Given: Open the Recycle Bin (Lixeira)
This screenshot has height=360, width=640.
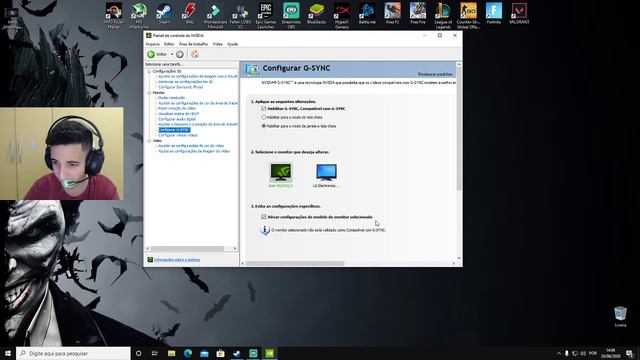Looking at the screenshot, I should tap(620, 317).
